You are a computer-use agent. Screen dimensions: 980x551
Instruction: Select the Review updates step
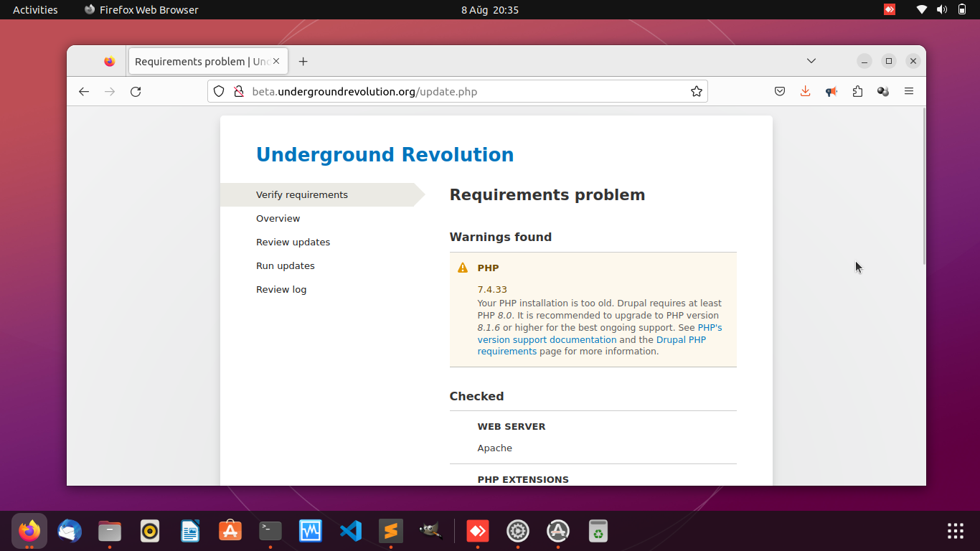coord(293,242)
